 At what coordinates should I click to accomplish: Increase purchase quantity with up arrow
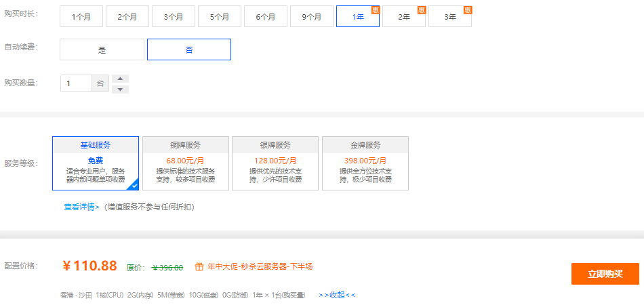[121, 79]
